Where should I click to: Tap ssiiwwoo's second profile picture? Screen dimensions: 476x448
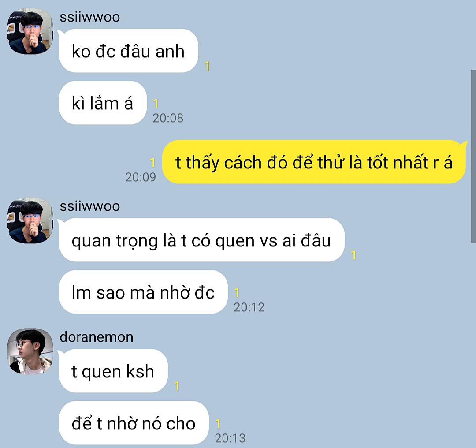pyautogui.click(x=30, y=220)
